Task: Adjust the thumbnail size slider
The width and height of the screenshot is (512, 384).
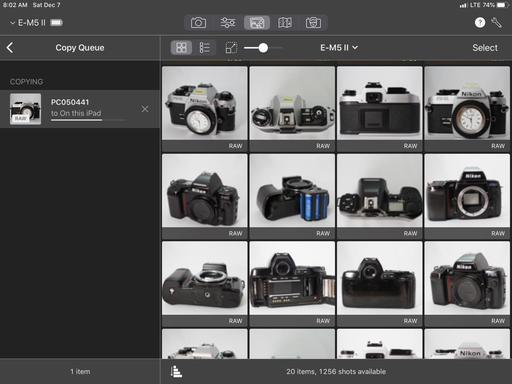Action: click(x=263, y=48)
